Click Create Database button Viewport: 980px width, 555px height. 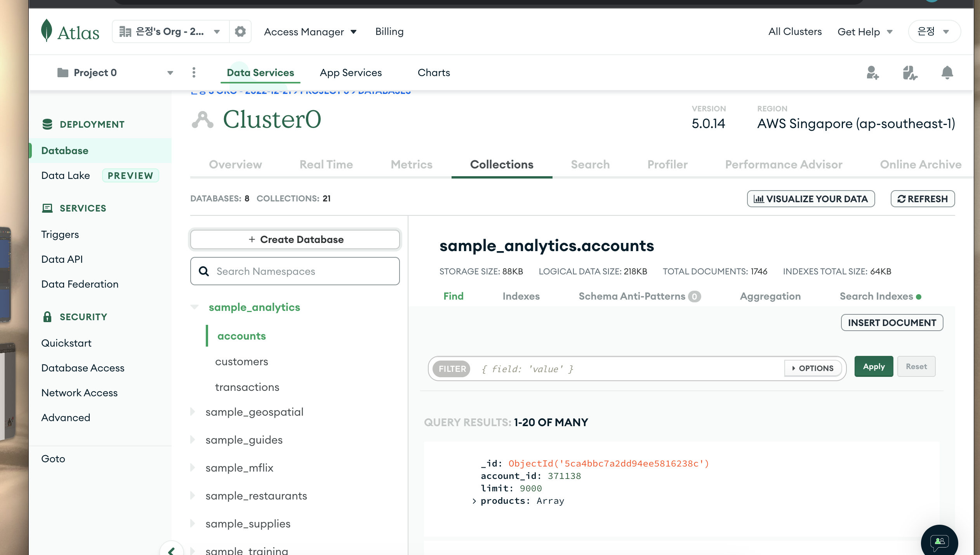point(295,239)
